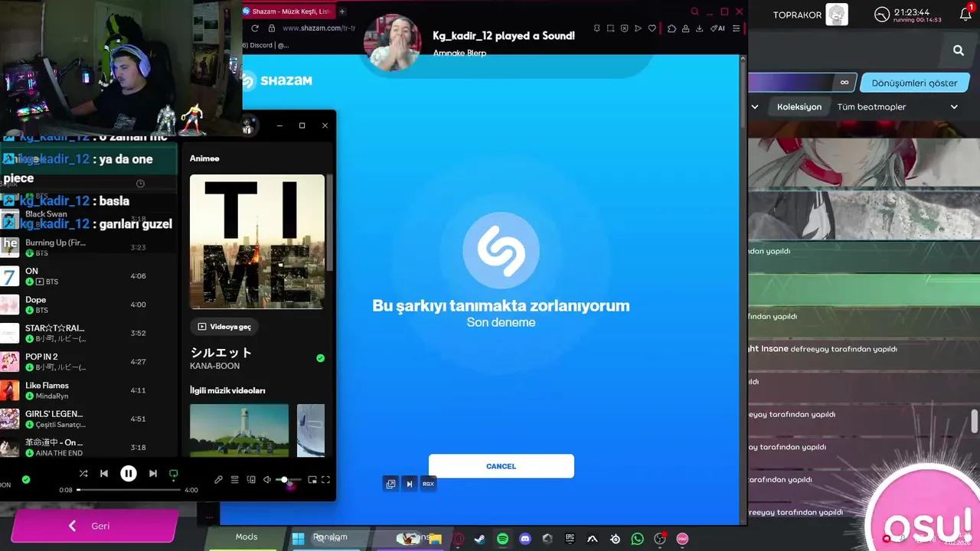Open lyrics microphone icon in Spotify

[218, 480]
